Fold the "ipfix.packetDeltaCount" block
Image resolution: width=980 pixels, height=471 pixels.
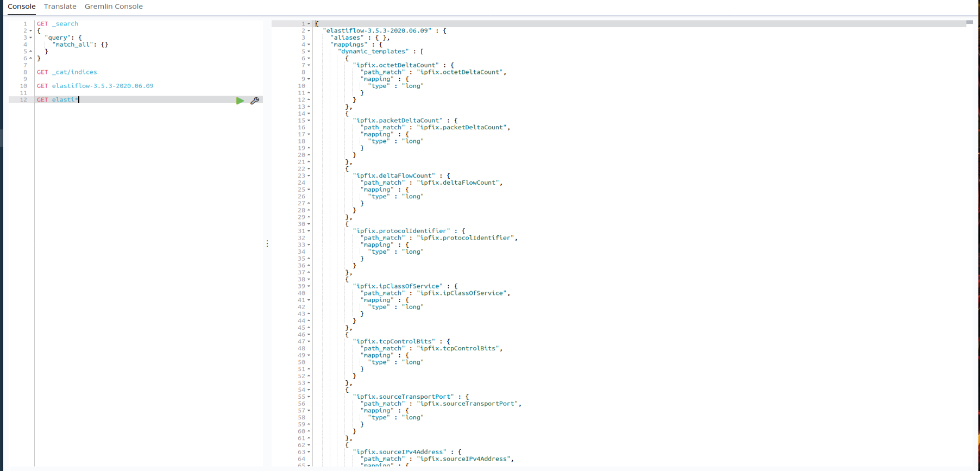tap(309, 121)
